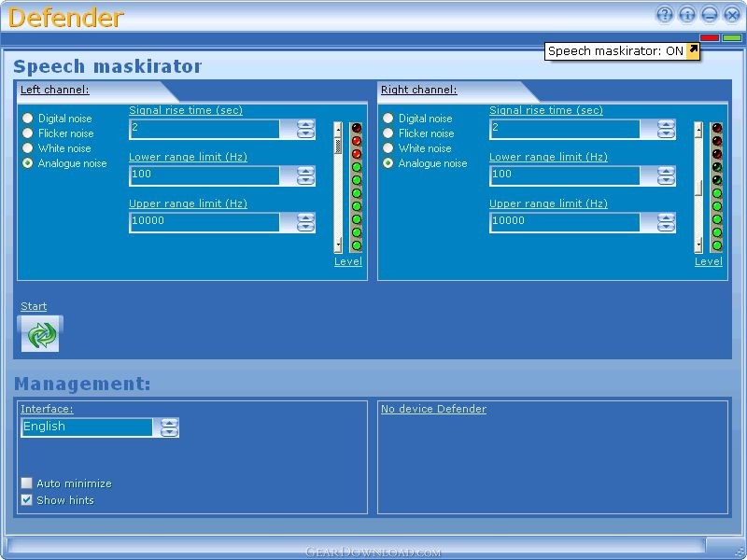Viewport: 747px width, 560px height.
Task: Click the Speech maskirator: ON tooltip
Action: click(622, 51)
